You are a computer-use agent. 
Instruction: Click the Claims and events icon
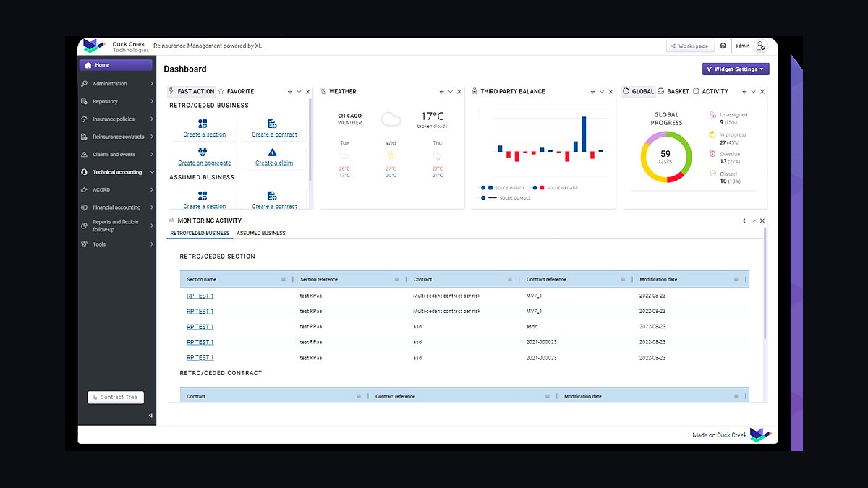click(85, 155)
